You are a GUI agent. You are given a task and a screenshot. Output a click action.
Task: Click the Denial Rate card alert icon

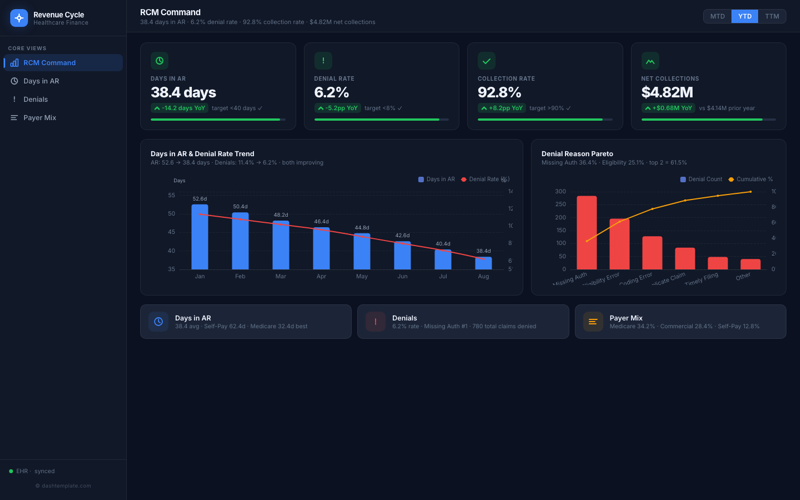click(323, 61)
